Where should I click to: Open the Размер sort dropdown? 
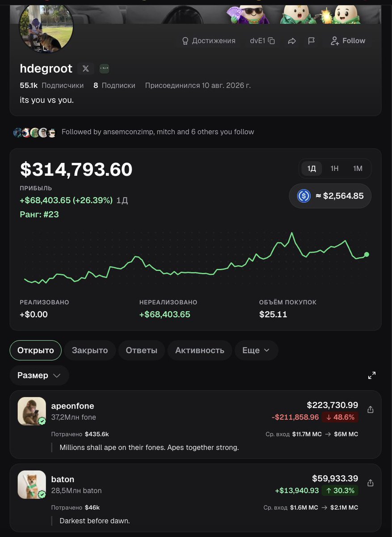click(39, 375)
